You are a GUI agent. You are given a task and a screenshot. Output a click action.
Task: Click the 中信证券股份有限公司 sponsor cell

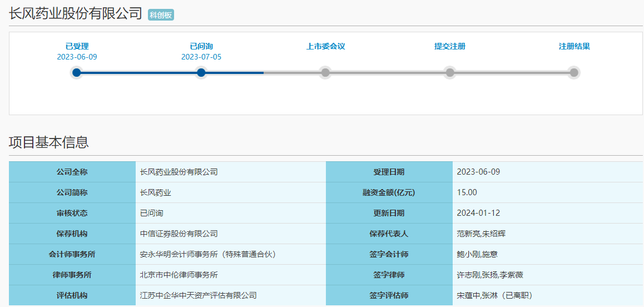click(x=179, y=234)
